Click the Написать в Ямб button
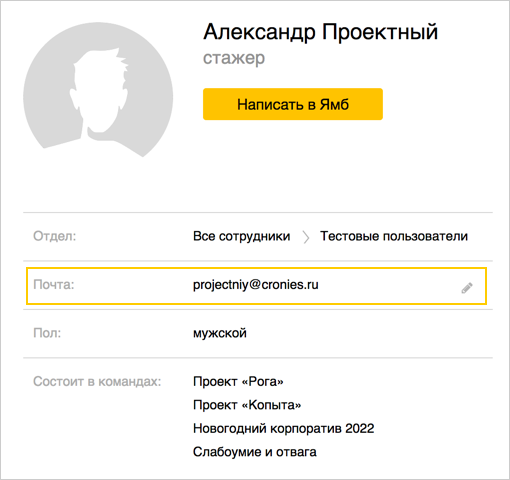 click(x=293, y=104)
